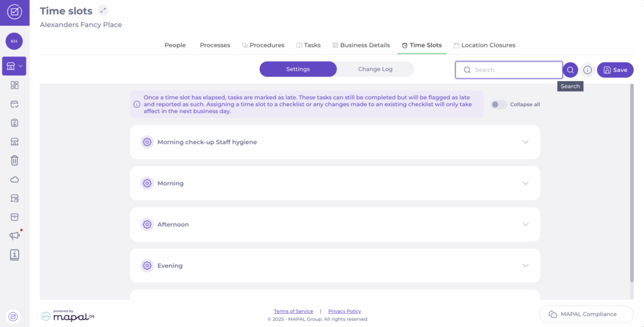Expand the Morning check-up Staff hygiene slot
Viewport: 644px width, 327px height.
tap(526, 142)
